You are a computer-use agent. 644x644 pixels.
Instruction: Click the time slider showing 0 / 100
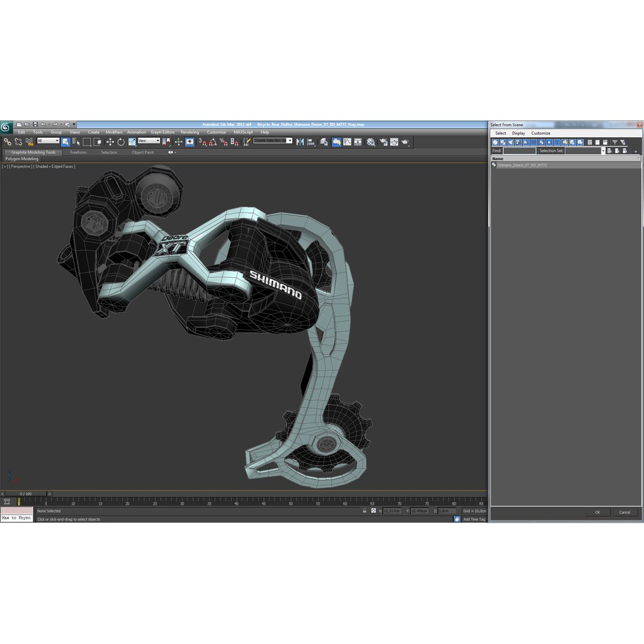click(26, 494)
